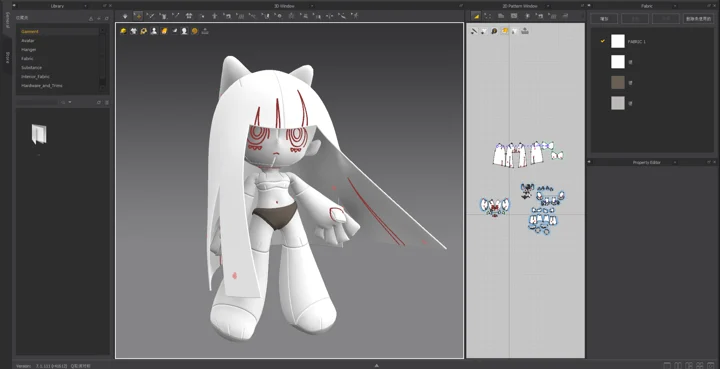Click the delete unused button in Fabric panel
The width and height of the screenshot is (720, 369).
pyautogui.click(x=698, y=19)
